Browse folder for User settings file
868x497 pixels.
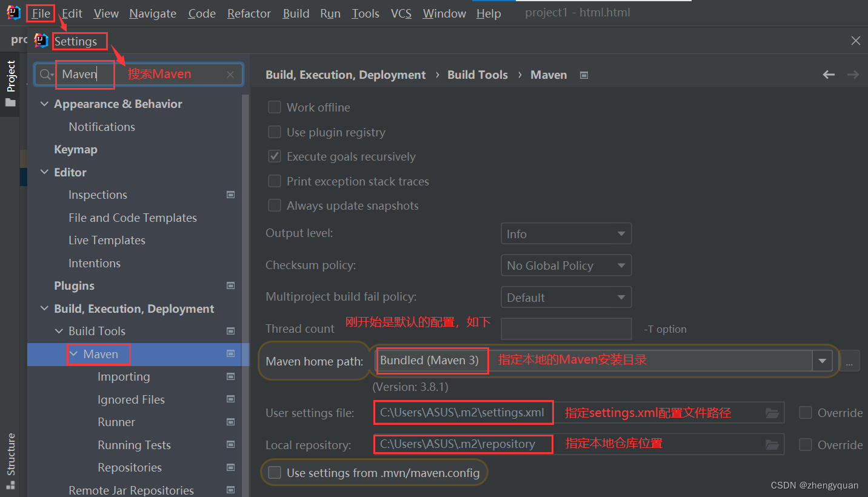click(x=772, y=413)
